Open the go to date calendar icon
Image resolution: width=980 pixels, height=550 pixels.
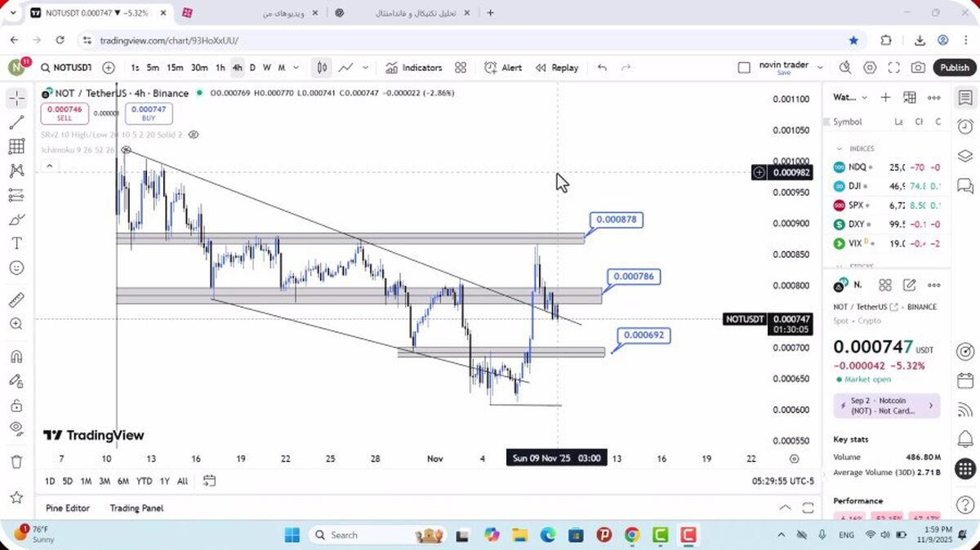[209, 481]
